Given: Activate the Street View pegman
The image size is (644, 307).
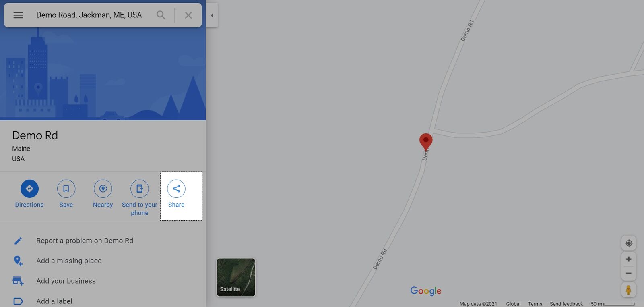Looking at the screenshot, I should 628,290.
